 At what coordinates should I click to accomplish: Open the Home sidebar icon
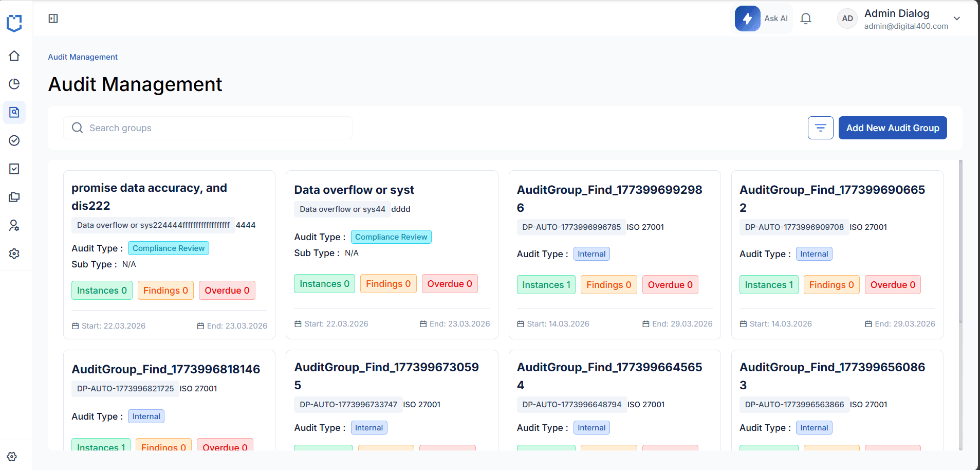tap(14, 56)
